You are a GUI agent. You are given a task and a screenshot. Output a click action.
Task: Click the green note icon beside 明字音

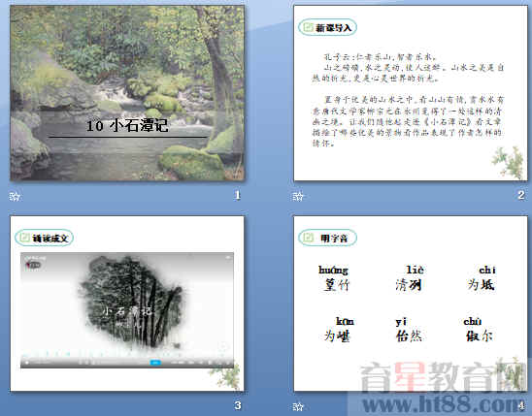(x=308, y=237)
